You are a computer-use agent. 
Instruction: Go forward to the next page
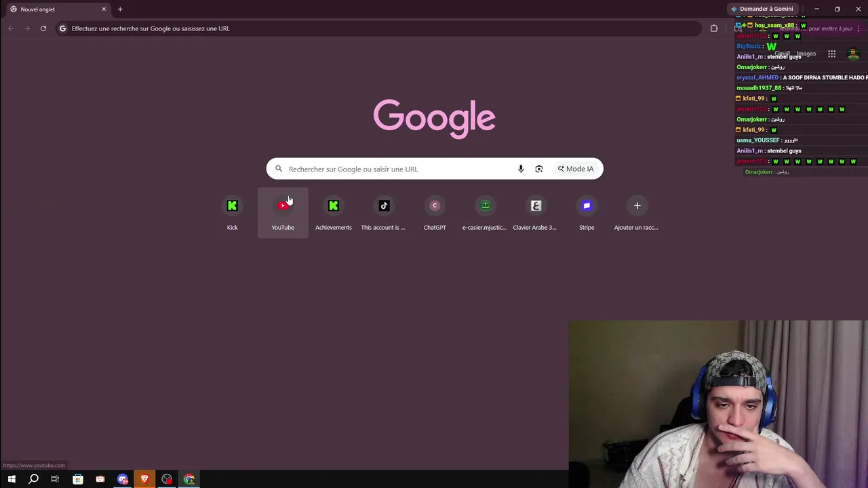pyautogui.click(x=27, y=28)
